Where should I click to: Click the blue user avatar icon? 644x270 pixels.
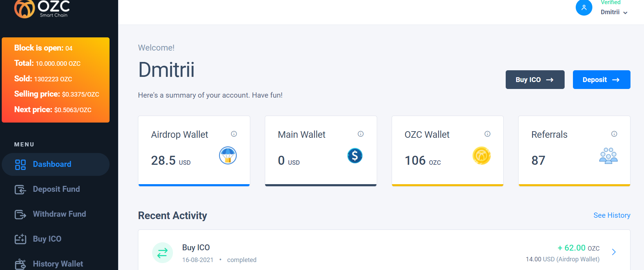point(584,7)
